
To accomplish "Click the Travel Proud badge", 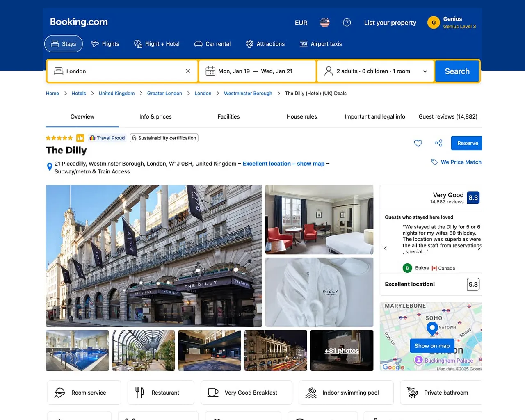I will point(107,138).
